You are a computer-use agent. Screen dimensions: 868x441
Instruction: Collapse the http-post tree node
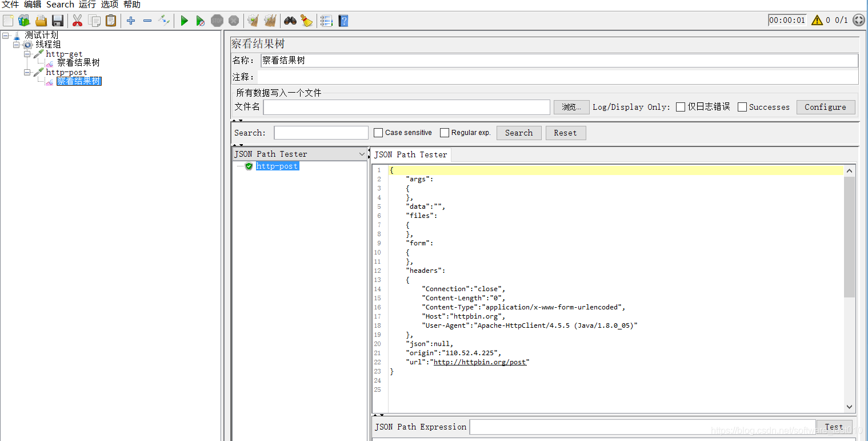pos(27,73)
